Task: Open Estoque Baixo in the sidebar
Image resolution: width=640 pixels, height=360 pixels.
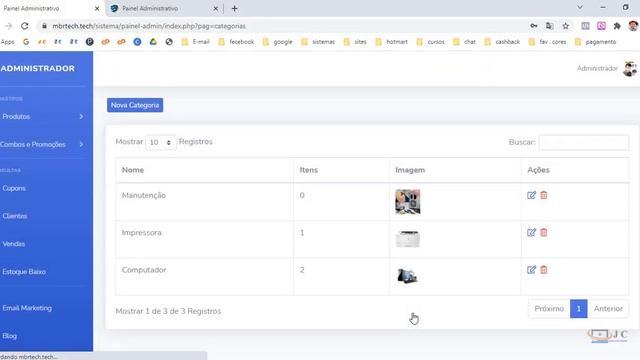Action: click(24, 272)
